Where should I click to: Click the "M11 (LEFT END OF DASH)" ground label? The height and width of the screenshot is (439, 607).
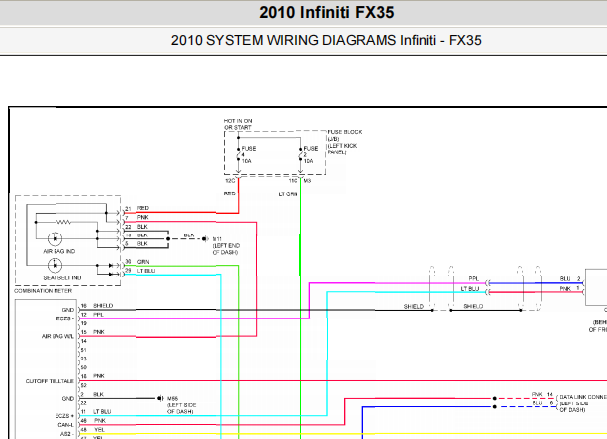pyautogui.click(x=226, y=246)
